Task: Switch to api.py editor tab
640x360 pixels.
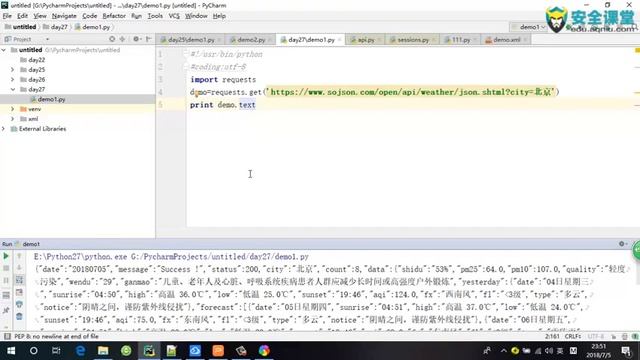Action: (365, 40)
